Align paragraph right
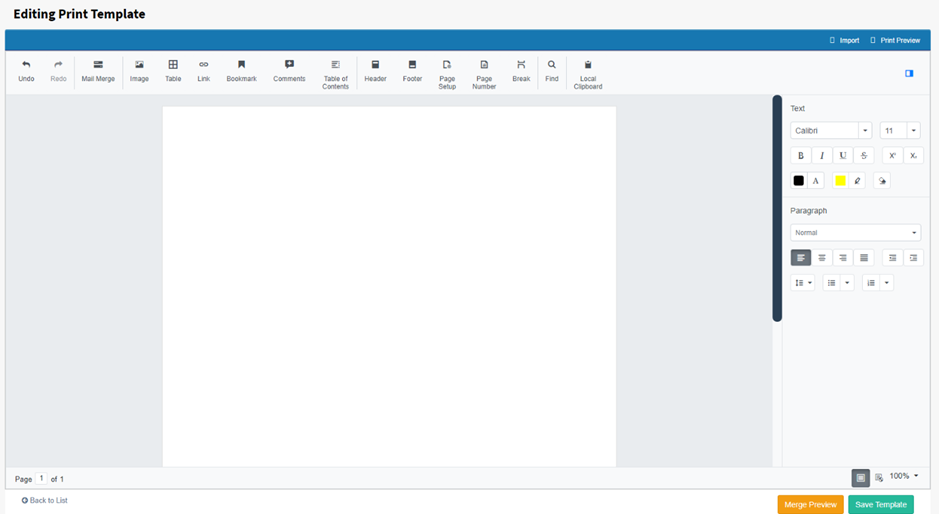The height and width of the screenshot is (514, 939). pos(843,258)
